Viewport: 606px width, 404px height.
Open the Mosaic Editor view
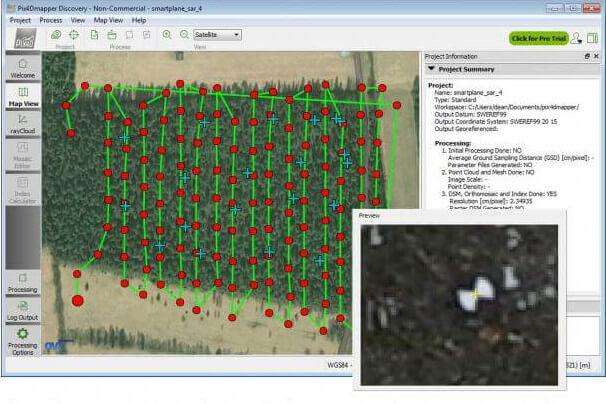coord(23,155)
